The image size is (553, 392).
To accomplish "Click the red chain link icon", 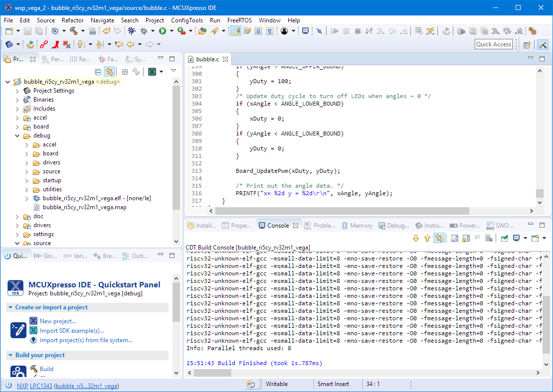I will [44, 44].
